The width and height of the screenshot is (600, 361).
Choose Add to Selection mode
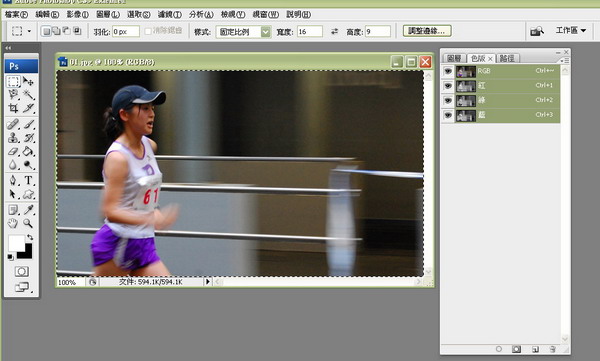[x=56, y=31]
